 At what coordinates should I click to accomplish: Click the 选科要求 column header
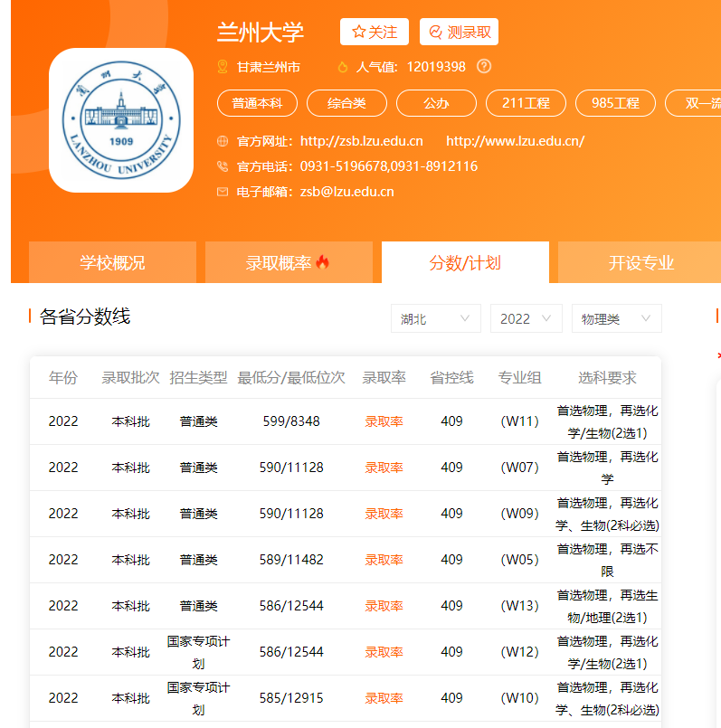click(x=607, y=377)
